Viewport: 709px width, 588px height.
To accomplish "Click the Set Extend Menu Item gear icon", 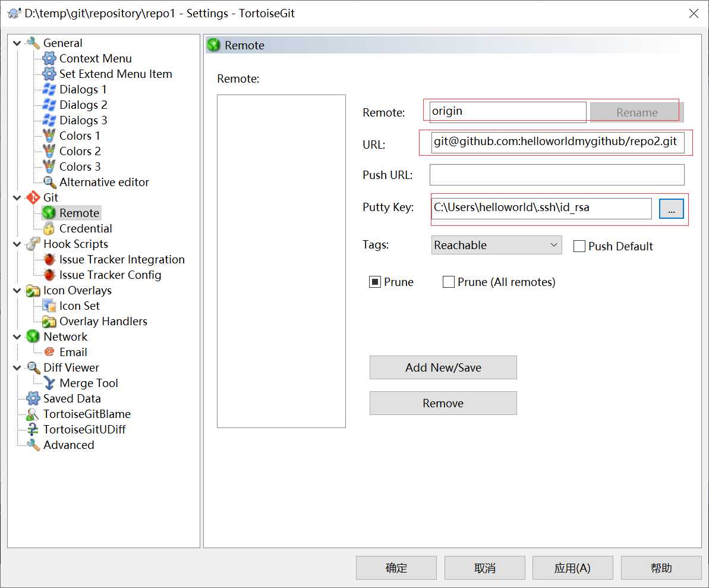I will tap(49, 74).
